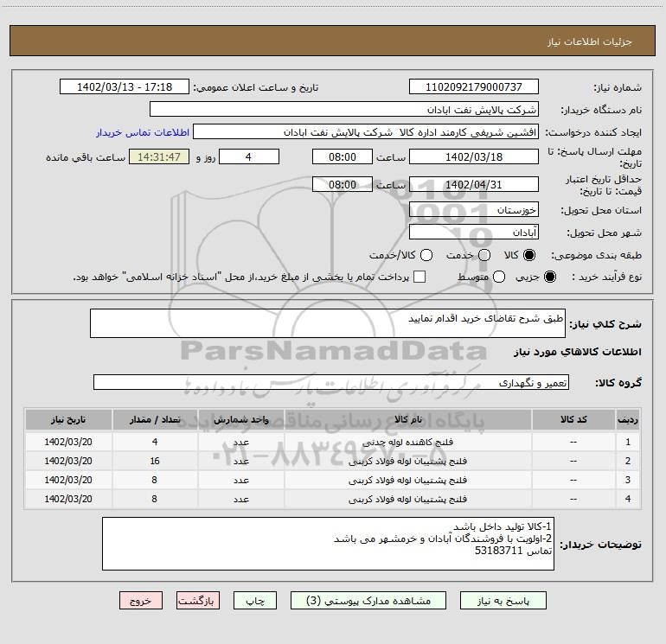
Task: Click item name in row 2 فلنج پشتیبان
Action: (407, 461)
